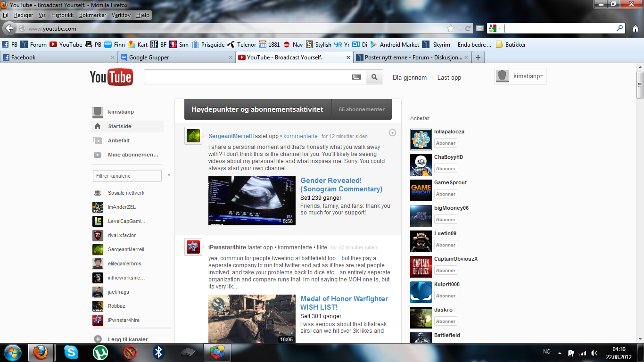Open options arrow on SergeantMerrell post
Viewport: 644px width, 362px height.
pos(392,133)
